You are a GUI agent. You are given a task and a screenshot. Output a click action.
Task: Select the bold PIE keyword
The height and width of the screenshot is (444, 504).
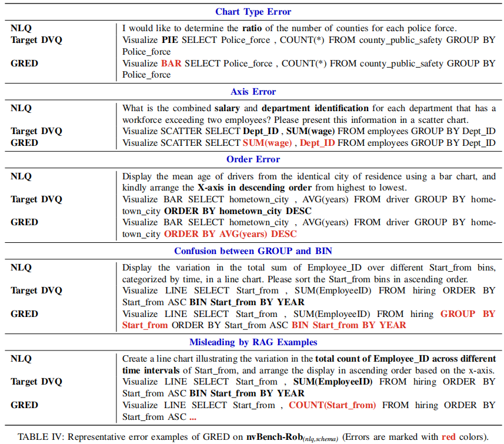(x=169, y=40)
